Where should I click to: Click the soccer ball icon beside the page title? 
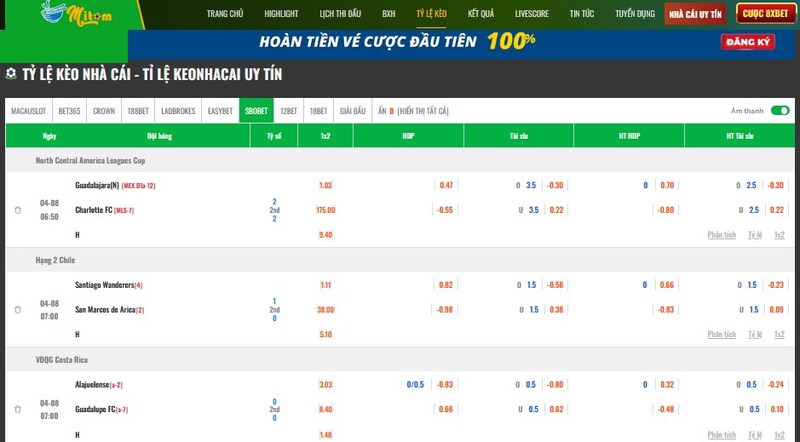pyautogui.click(x=11, y=74)
